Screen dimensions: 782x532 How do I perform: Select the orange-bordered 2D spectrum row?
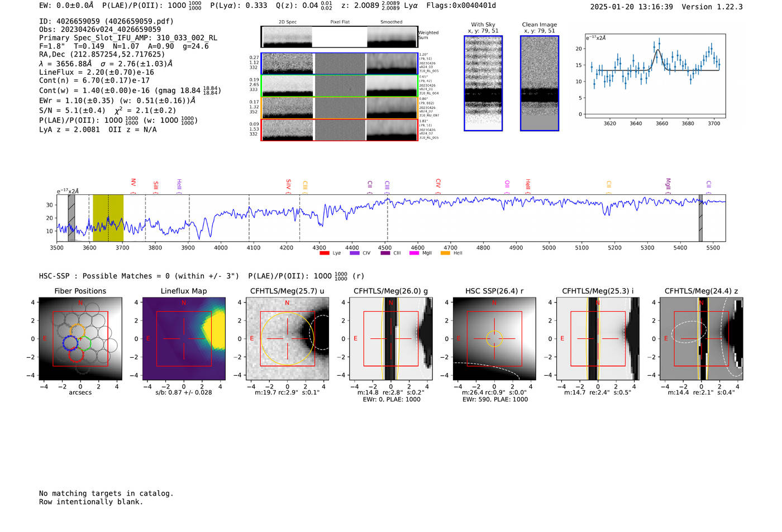click(x=340, y=108)
